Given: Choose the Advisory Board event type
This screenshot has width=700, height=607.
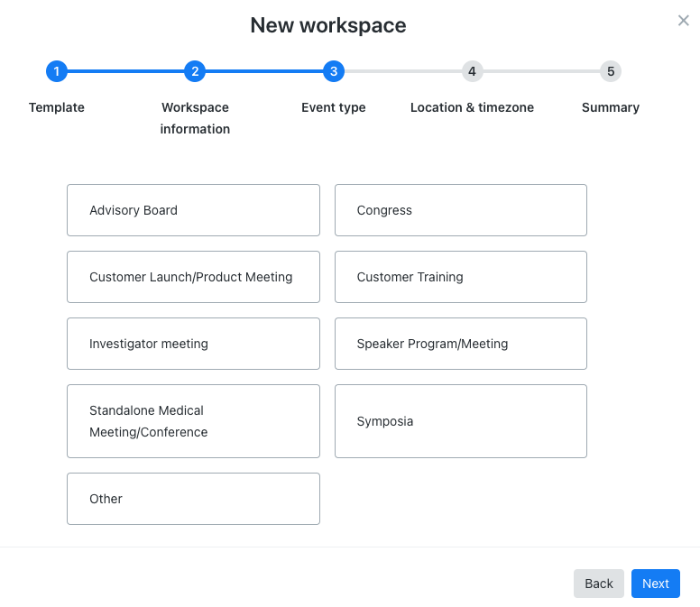Looking at the screenshot, I should pyautogui.click(x=193, y=210).
